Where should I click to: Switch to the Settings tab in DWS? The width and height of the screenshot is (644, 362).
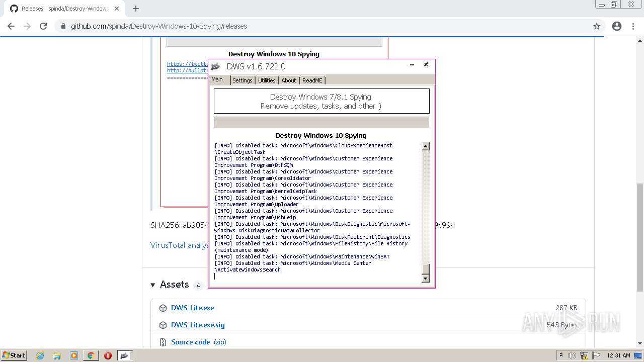243,80
